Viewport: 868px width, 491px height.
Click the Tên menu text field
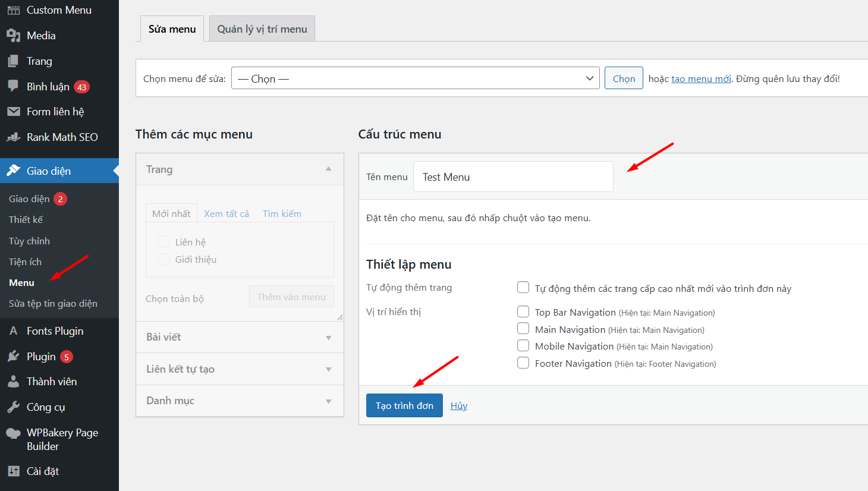(x=512, y=177)
